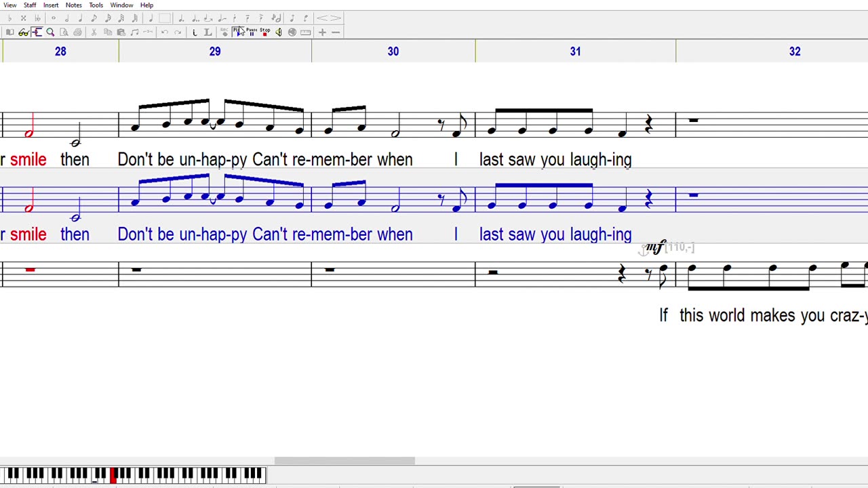This screenshot has height=488, width=868.
Task: Select the eighth note duration
Action: pyautogui.click(x=94, y=18)
